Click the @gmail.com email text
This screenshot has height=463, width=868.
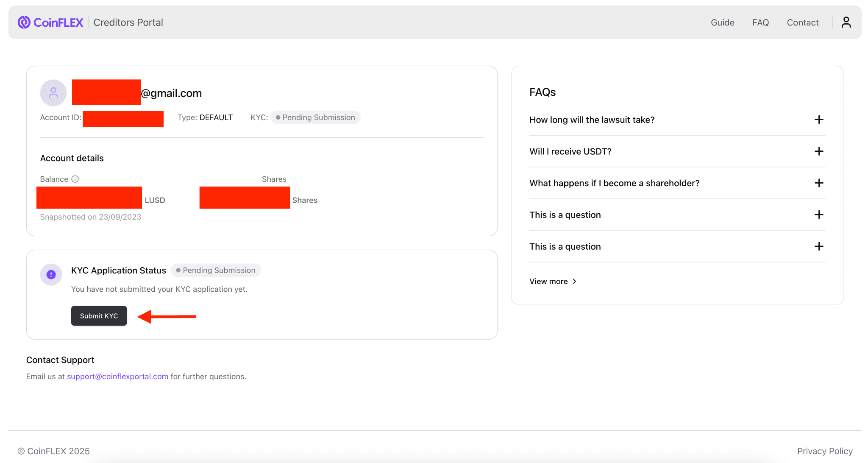(171, 93)
